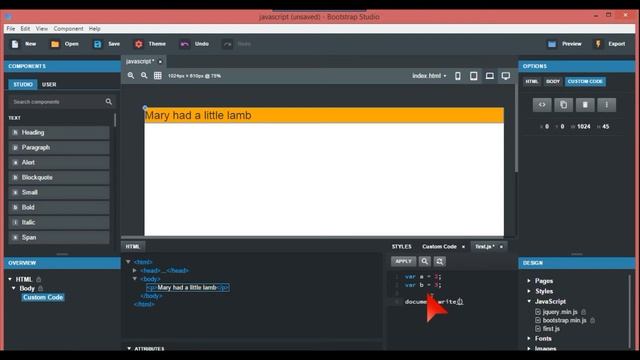
Task: Expand the Styles section in Design
Action: point(529,291)
